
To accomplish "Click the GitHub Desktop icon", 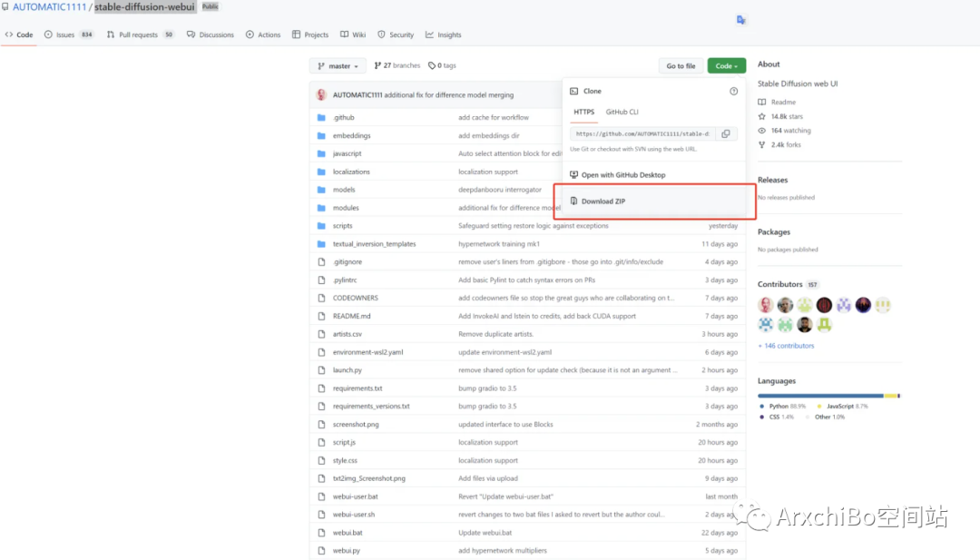I will (573, 175).
